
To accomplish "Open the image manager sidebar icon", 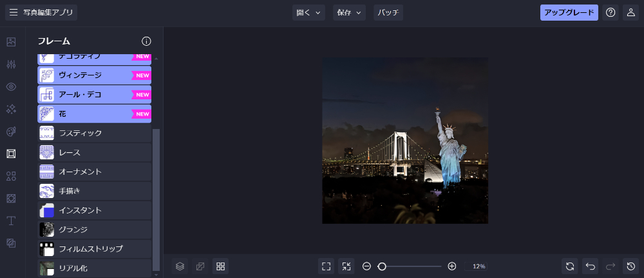I will (x=11, y=41).
